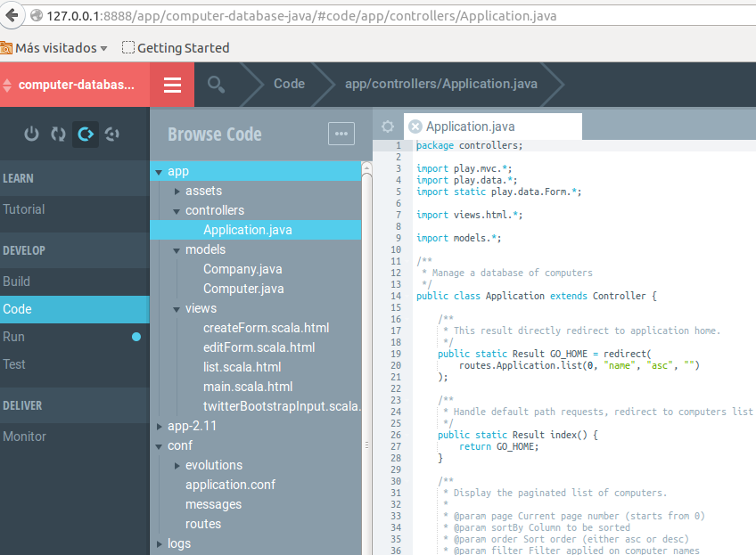Image resolution: width=756 pixels, height=555 pixels.
Task: Open Computer.java in the file tree
Action: pyautogui.click(x=243, y=289)
